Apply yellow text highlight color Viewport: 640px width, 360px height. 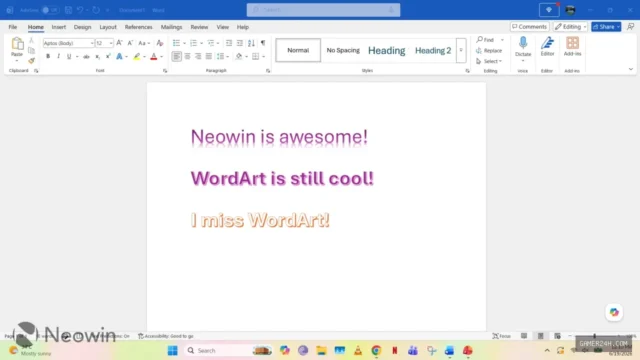click(137, 56)
